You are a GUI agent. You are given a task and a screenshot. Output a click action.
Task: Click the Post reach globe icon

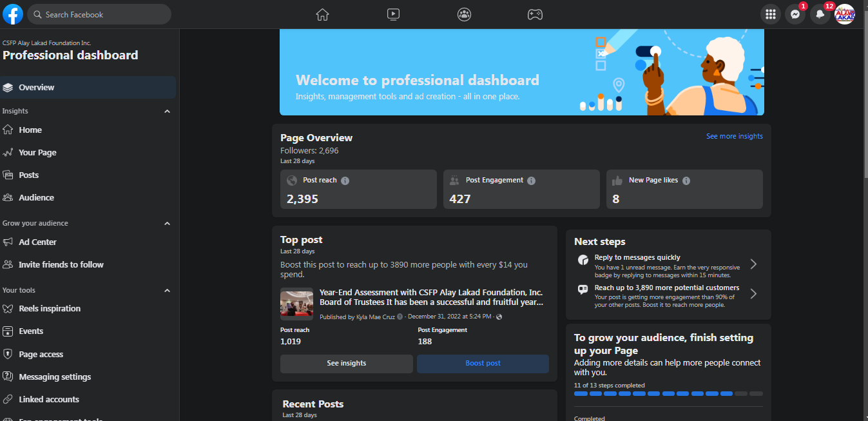tap(292, 181)
